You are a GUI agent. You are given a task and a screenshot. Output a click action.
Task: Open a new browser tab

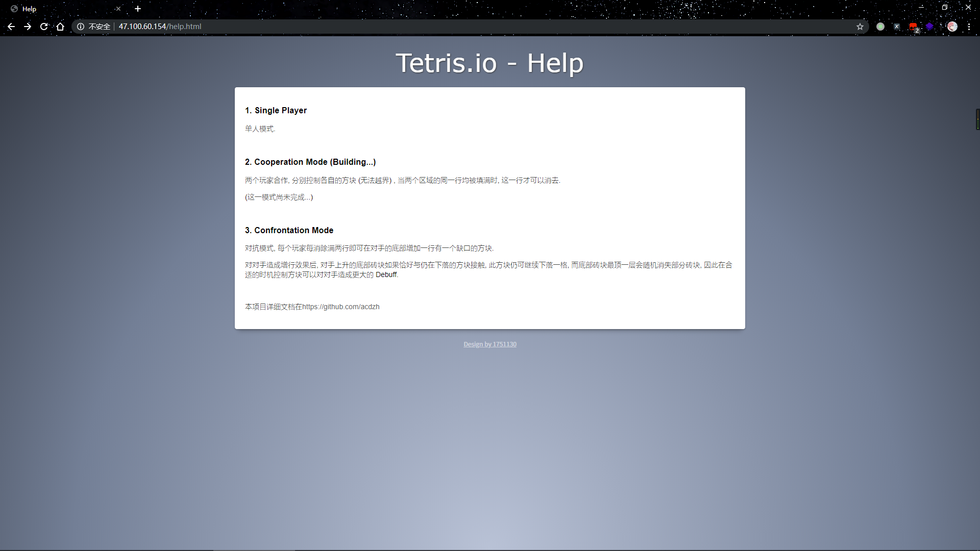tap(138, 9)
